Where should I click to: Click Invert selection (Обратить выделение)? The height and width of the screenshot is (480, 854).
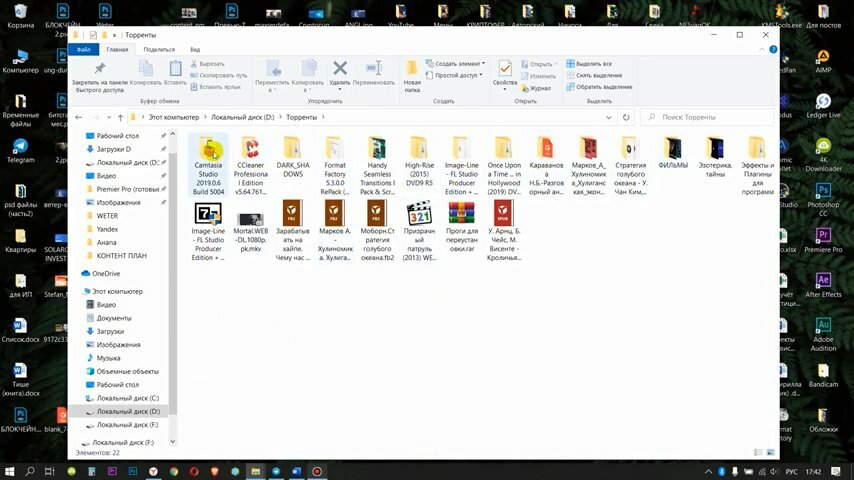click(600, 87)
